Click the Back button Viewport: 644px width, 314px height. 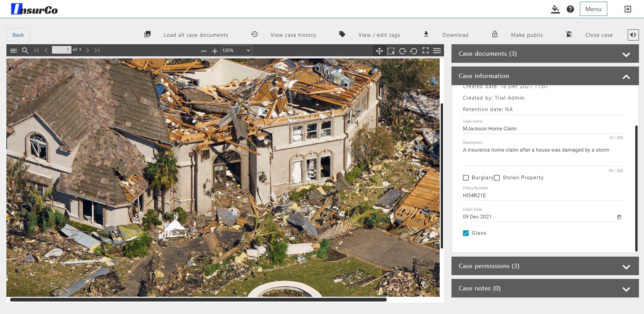[18, 35]
